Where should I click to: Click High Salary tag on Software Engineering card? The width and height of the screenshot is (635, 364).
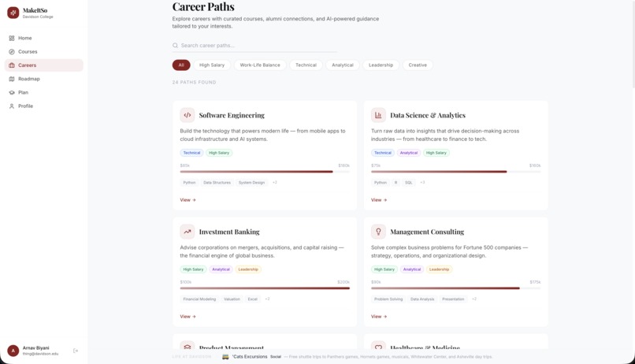click(x=219, y=153)
